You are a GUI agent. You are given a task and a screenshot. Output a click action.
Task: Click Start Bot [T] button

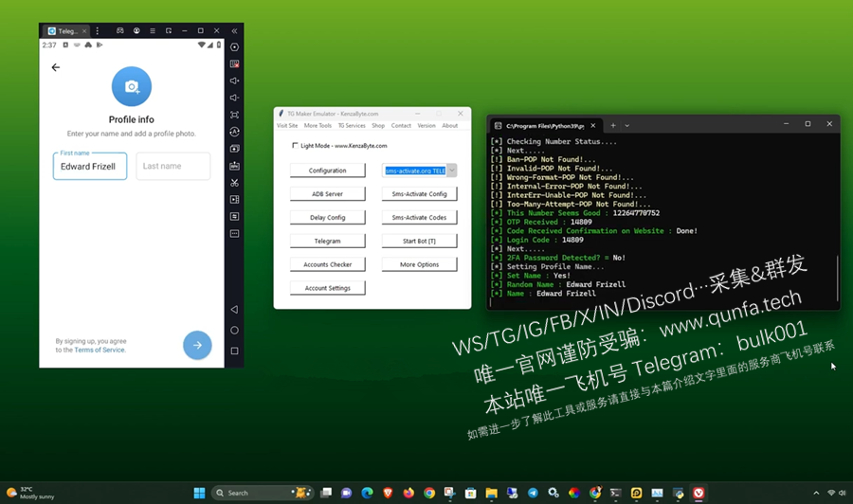420,241
